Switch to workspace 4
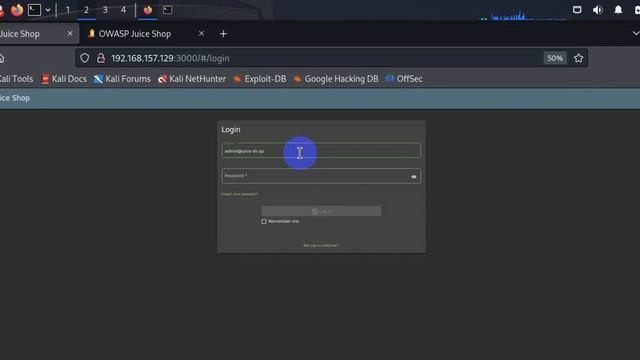The image size is (640, 360). [x=123, y=10]
